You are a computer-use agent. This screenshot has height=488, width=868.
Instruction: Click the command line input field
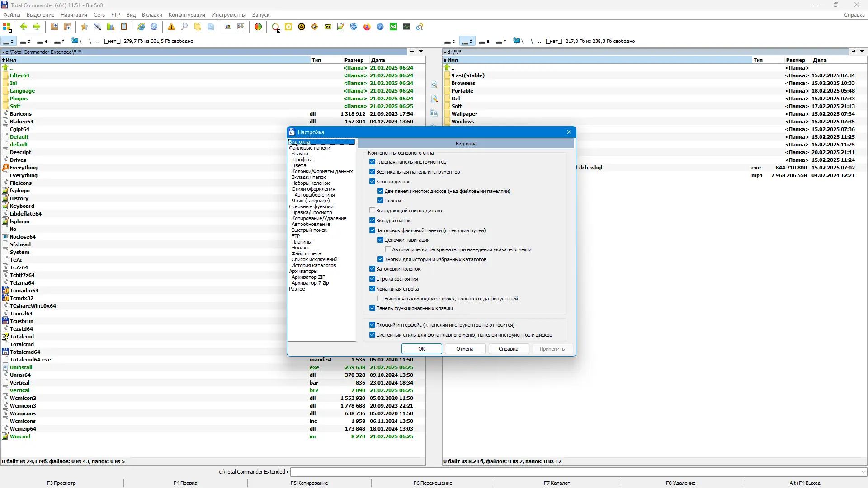(x=574, y=472)
